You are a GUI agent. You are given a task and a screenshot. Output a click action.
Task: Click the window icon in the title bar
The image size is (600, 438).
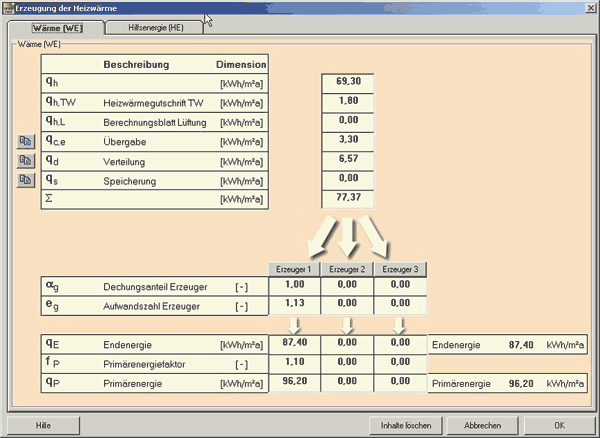(7, 7)
